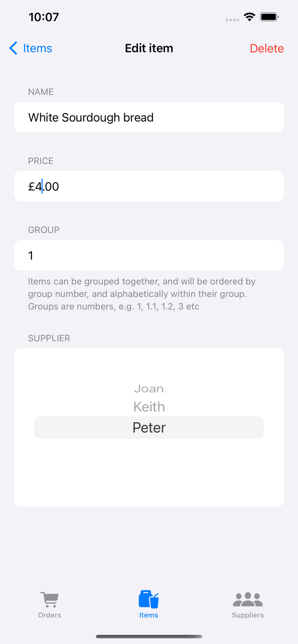Expand the GROUP section field
Screen dimensions: 298x644
coord(149,255)
